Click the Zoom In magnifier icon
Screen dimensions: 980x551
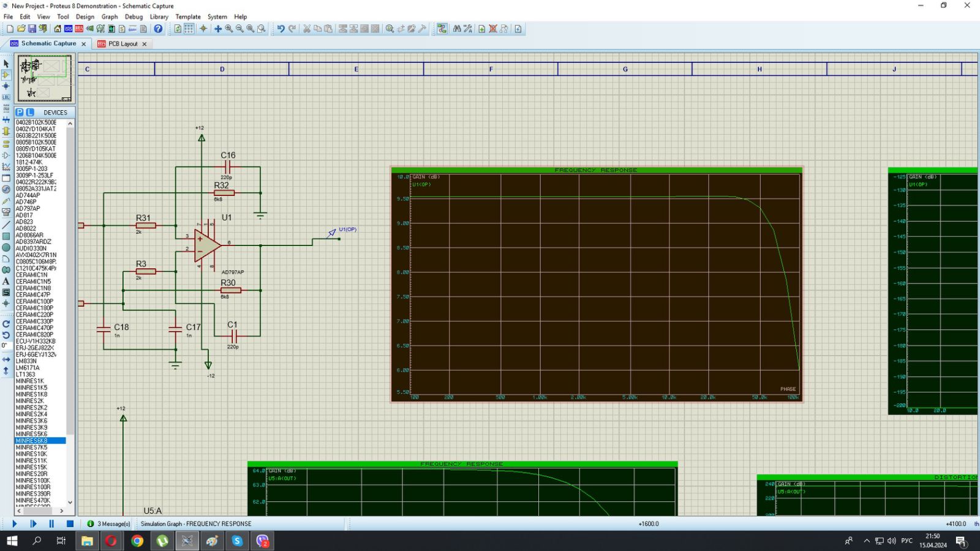pyautogui.click(x=228, y=29)
